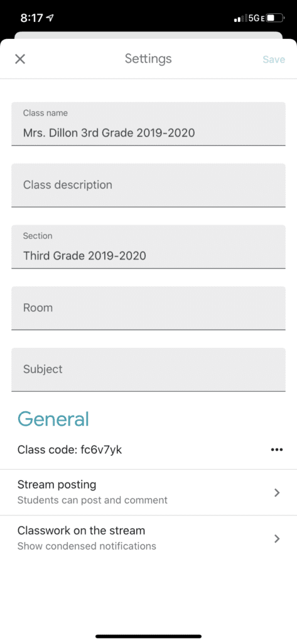Open class code three-dot menu
This screenshot has width=297, height=644.
[277, 450]
